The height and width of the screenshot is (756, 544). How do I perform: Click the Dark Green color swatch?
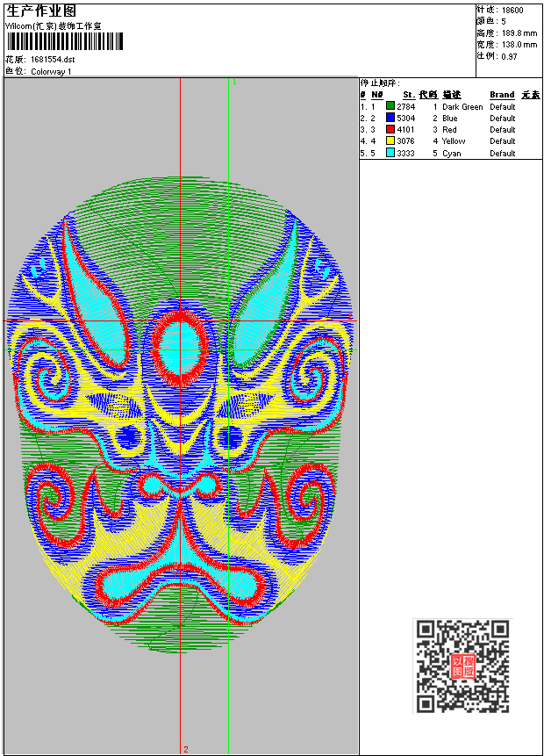pyautogui.click(x=390, y=106)
